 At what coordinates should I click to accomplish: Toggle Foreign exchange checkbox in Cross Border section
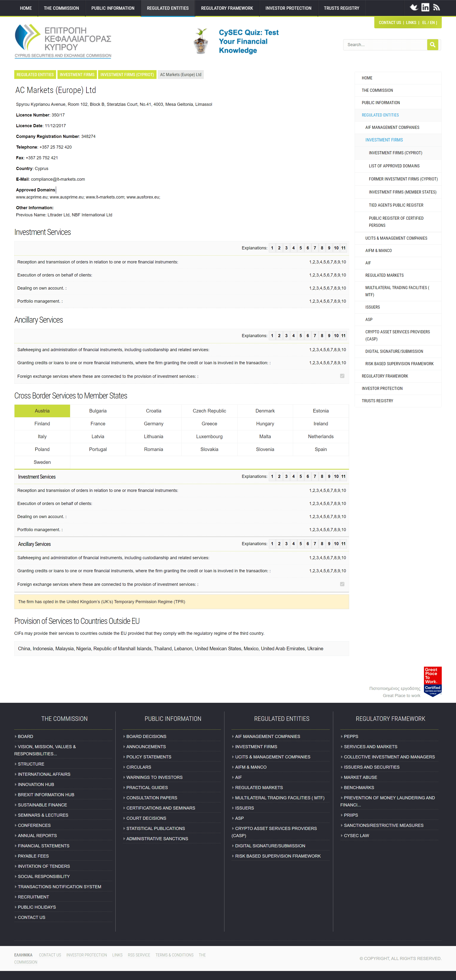coord(342,584)
